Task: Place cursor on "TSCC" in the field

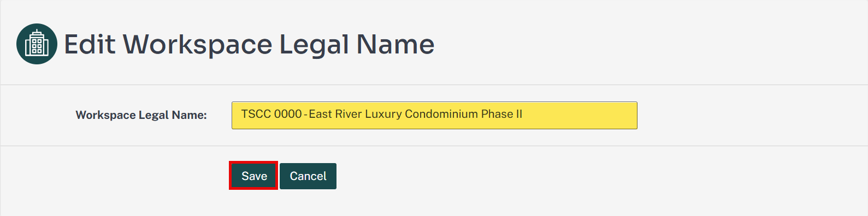Action: (256, 114)
